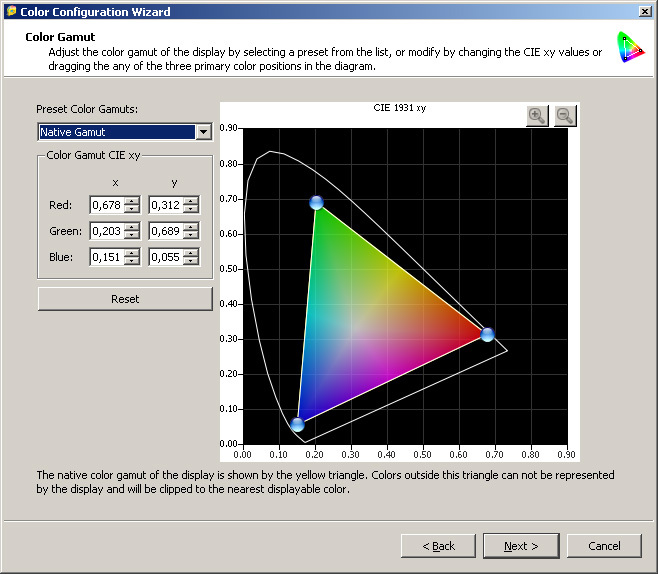Zoom in on the CIE diagram
658x574 pixels.
click(x=537, y=115)
